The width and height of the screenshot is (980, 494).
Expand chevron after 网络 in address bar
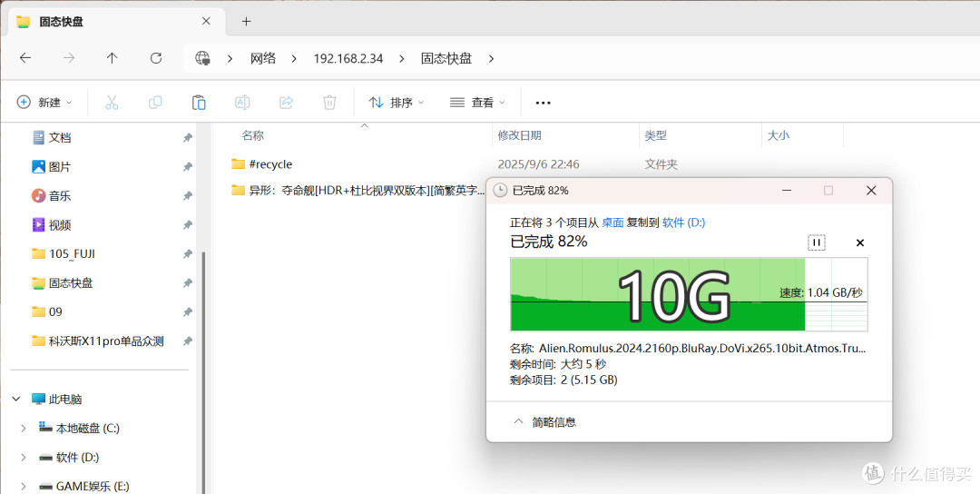[x=294, y=58]
